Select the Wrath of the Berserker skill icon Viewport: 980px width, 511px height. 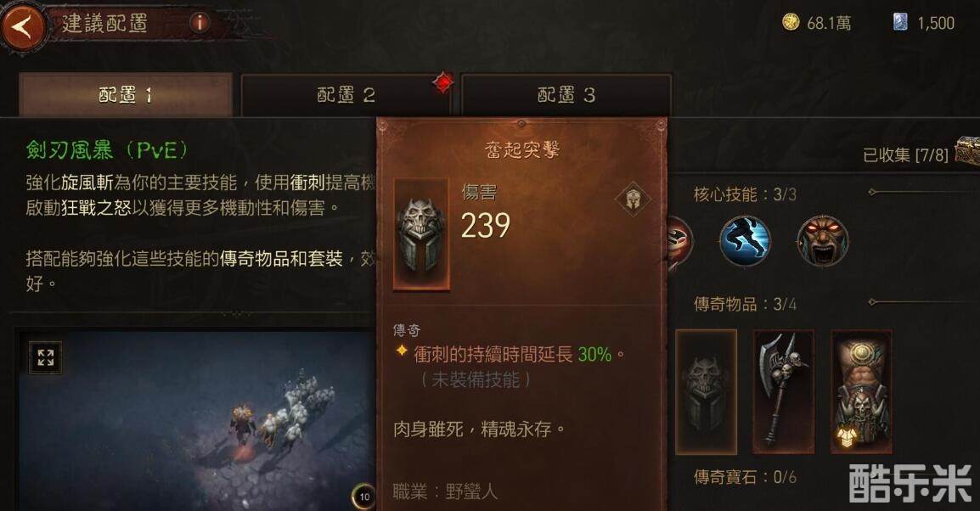[x=823, y=241]
